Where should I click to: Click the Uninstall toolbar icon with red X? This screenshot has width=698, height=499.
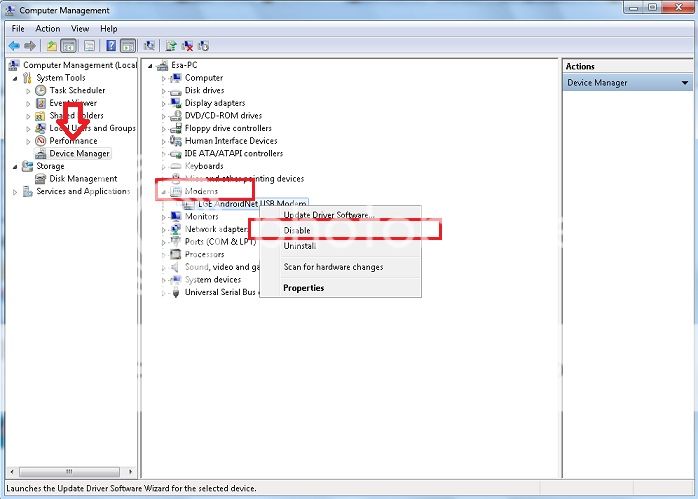tap(188, 46)
